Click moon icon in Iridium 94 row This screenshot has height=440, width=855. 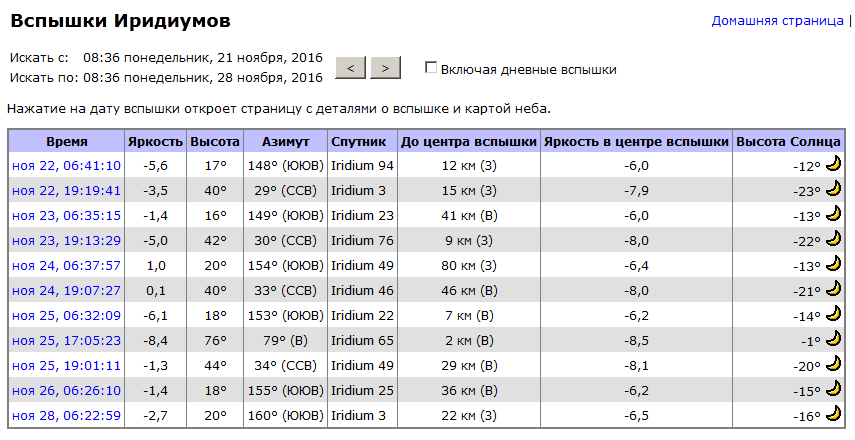pyautogui.click(x=833, y=163)
